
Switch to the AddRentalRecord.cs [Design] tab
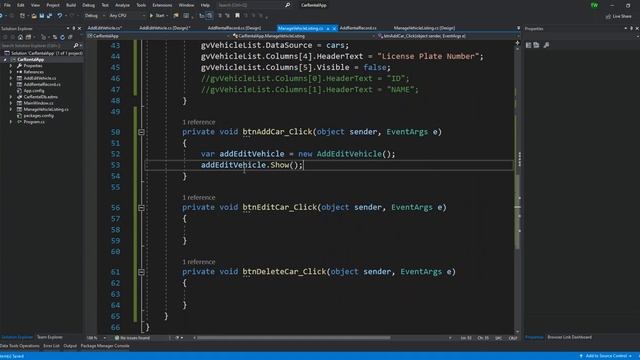(234, 28)
